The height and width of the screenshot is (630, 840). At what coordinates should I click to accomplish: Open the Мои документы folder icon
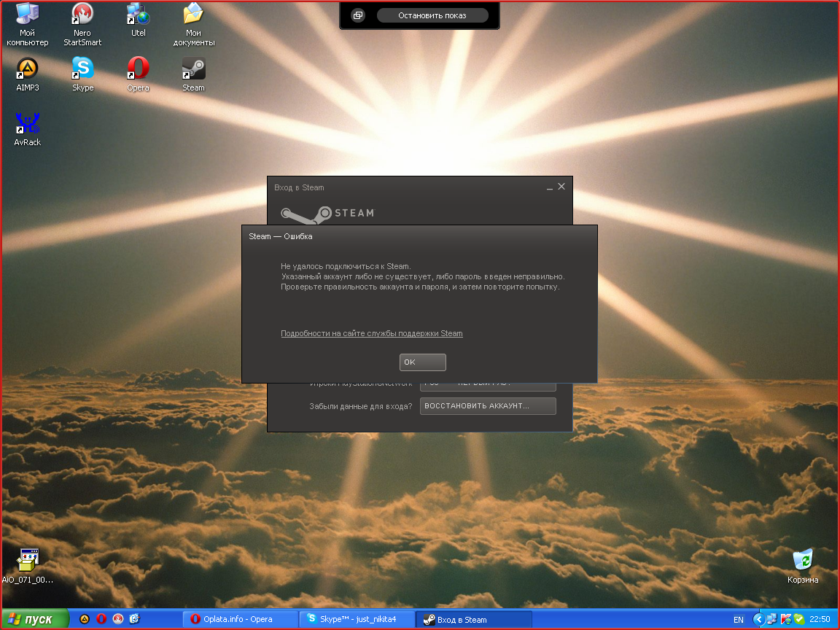[193, 24]
